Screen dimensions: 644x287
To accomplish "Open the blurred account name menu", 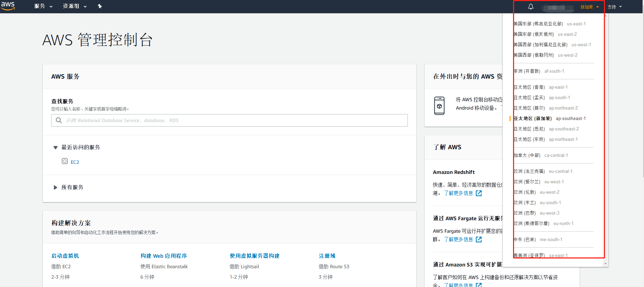I will coord(558,7).
